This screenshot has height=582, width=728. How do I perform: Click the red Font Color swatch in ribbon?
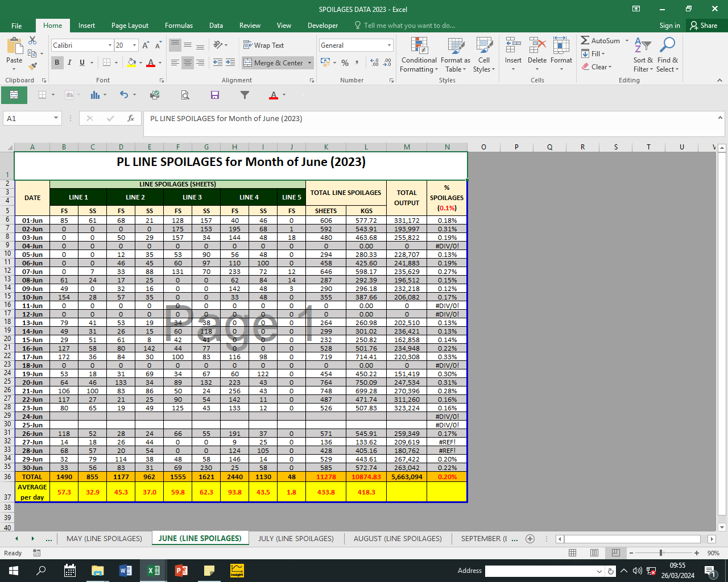tap(150, 63)
